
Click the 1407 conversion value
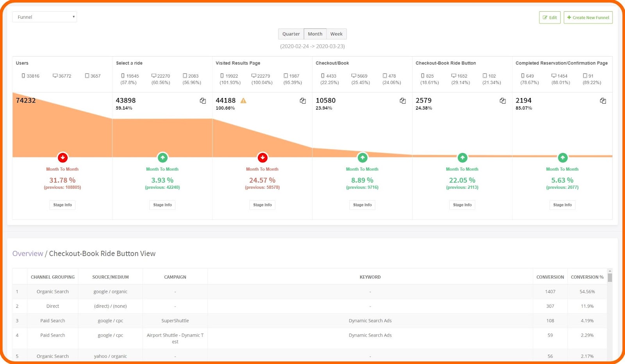[550, 291]
